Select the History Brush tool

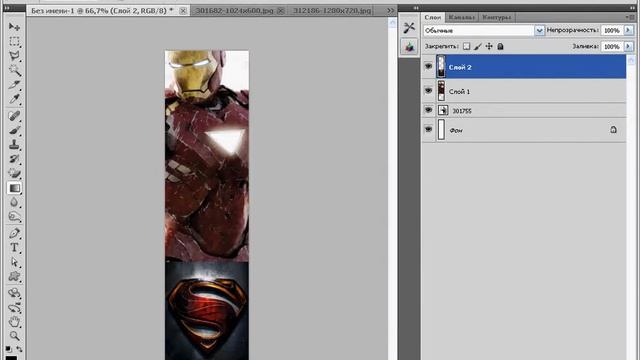pos(14,159)
